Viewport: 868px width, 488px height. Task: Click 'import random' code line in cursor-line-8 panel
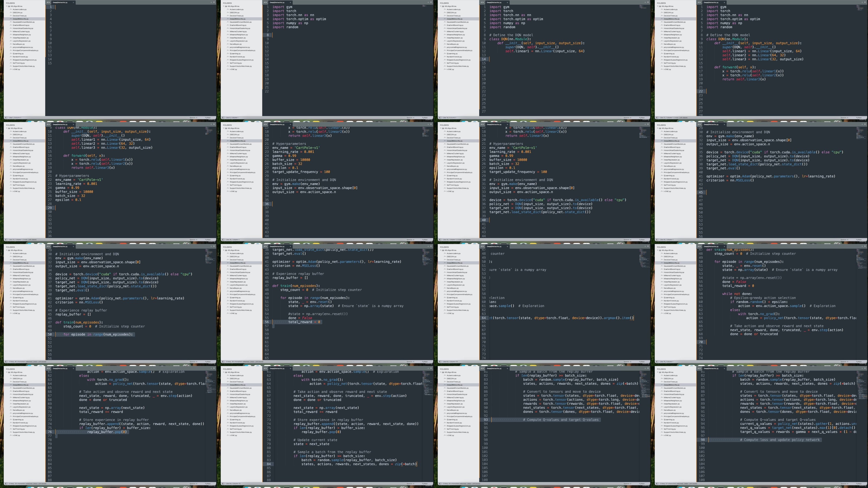click(285, 27)
